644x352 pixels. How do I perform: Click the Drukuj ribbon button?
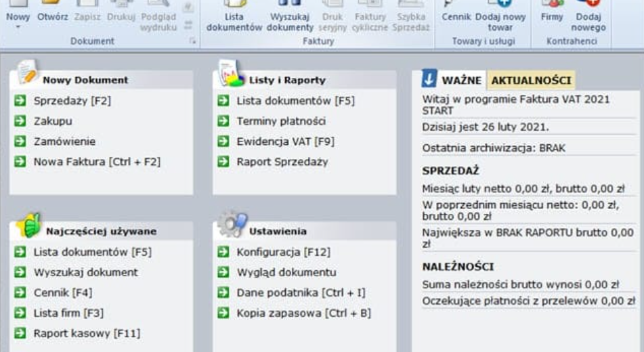(x=121, y=12)
